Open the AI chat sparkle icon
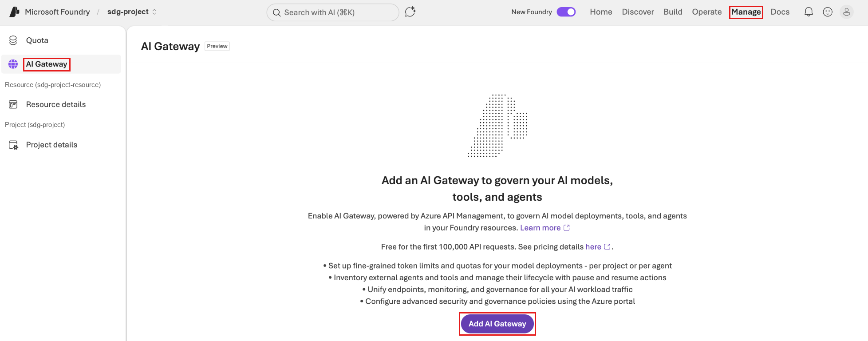The height and width of the screenshot is (341, 868). 410,12
